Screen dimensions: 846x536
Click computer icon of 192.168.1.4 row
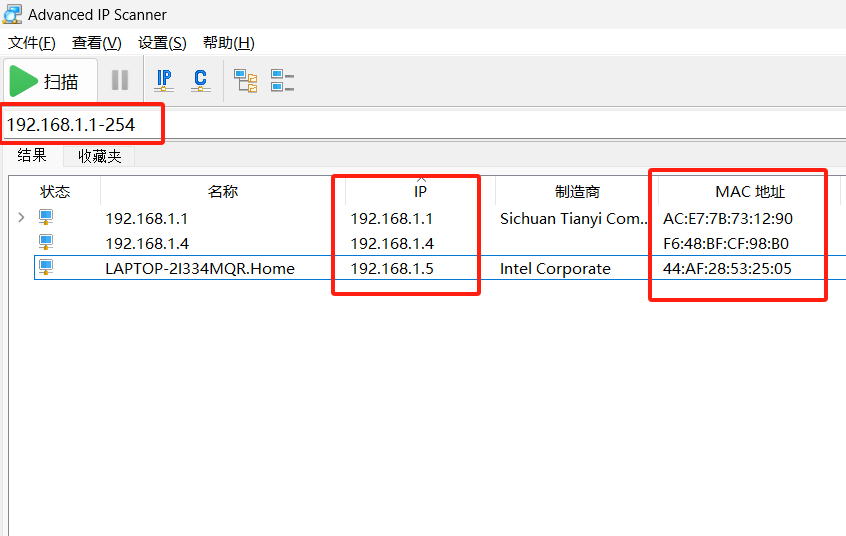(x=46, y=242)
